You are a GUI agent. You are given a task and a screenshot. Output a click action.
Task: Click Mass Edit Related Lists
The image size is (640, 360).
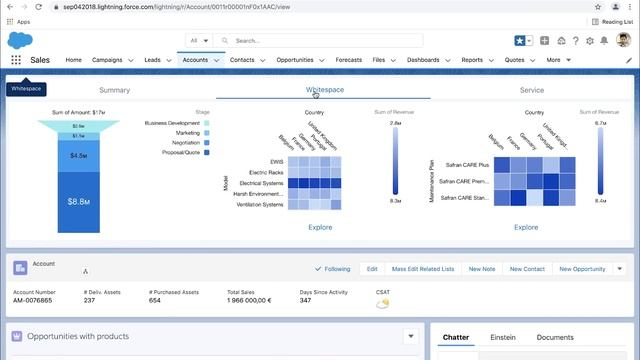coord(423,269)
